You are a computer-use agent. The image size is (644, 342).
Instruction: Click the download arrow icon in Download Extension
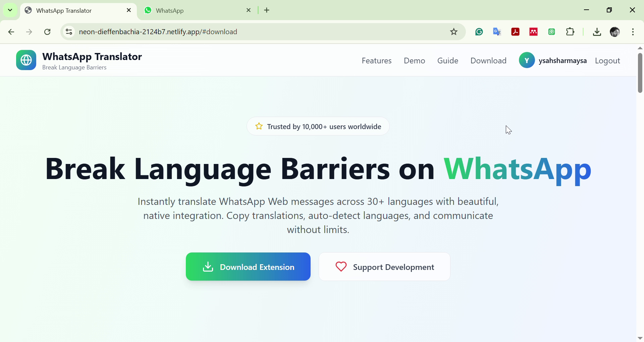pyautogui.click(x=208, y=267)
